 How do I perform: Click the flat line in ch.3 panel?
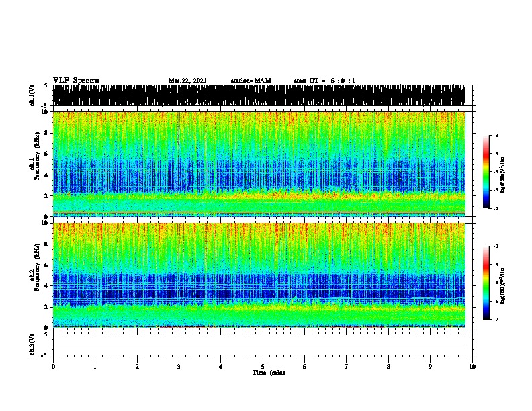(259, 345)
